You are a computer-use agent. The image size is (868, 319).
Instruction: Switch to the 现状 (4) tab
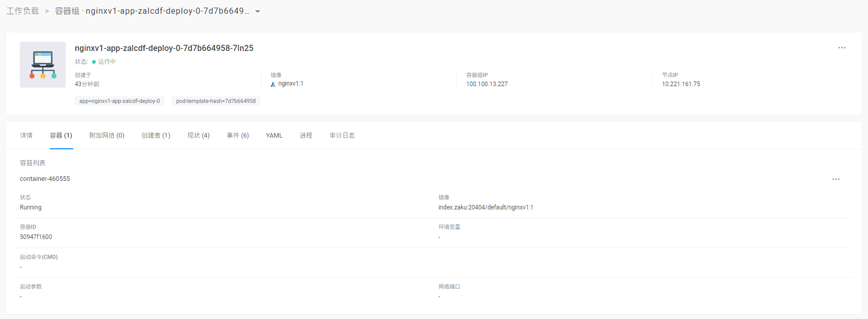198,136
